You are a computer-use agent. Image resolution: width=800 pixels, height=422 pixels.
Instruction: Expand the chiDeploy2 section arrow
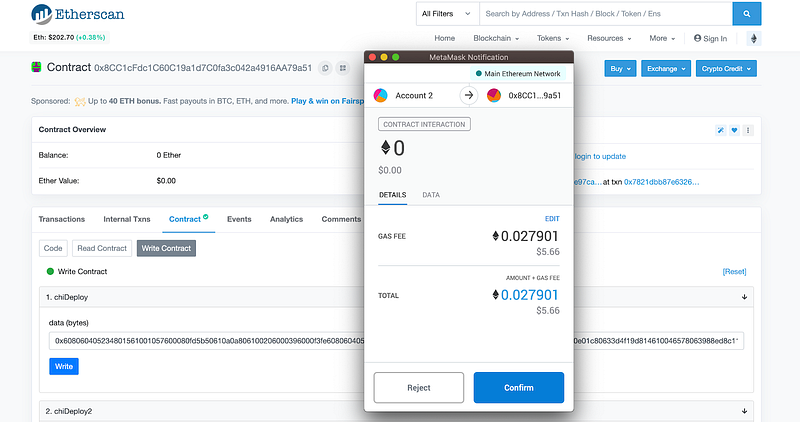point(744,411)
